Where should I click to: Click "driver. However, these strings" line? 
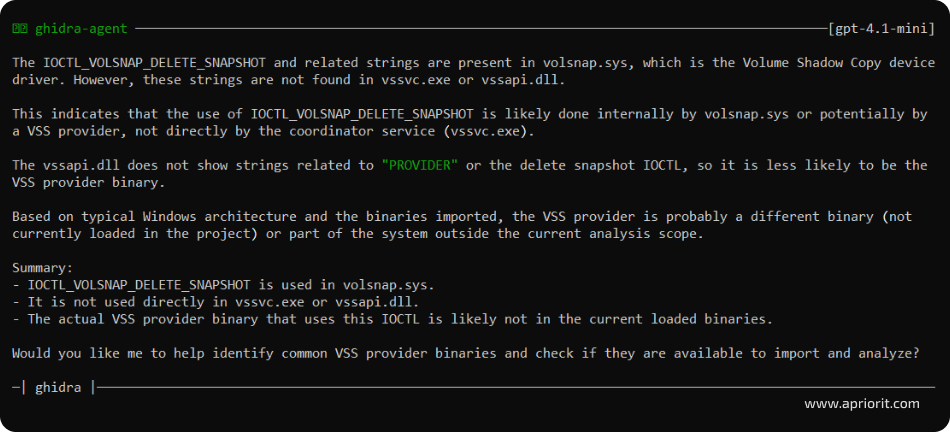click(x=134, y=79)
